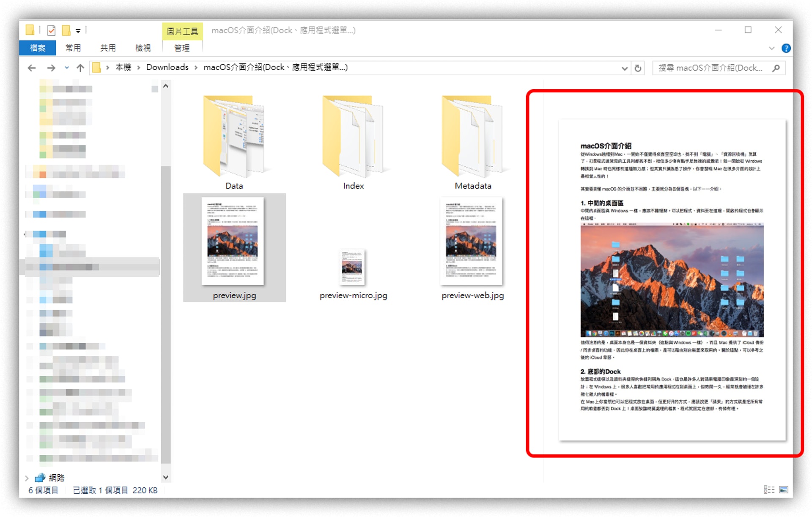This screenshot has width=812, height=517.
Task: Click the new folder quick access icon
Action: [66, 30]
